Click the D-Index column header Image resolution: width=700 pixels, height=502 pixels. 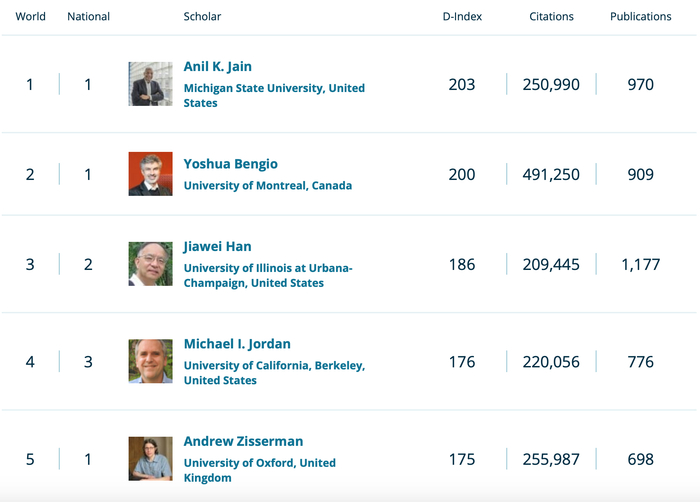(462, 17)
